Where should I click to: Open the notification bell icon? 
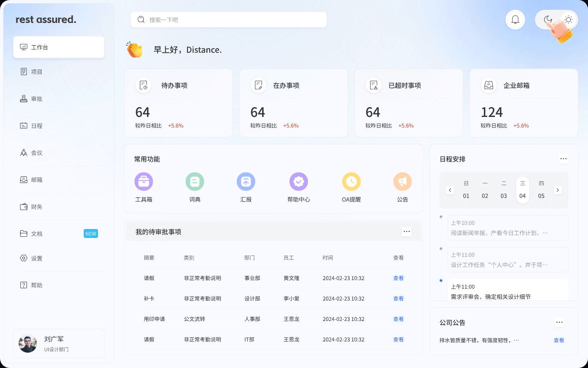(515, 19)
